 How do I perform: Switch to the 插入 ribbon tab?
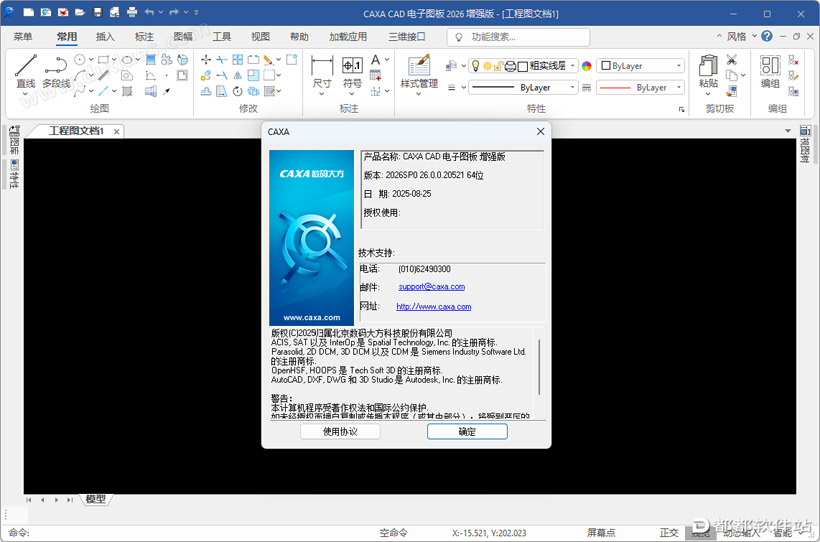click(105, 37)
